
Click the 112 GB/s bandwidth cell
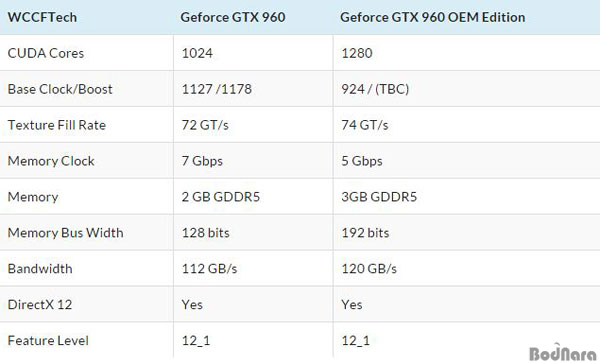pyautogui.click(x=209, y=269)
